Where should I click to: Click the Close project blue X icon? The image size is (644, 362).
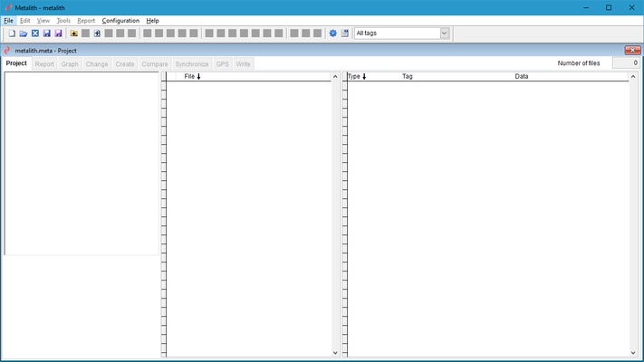tap(35, 33)
